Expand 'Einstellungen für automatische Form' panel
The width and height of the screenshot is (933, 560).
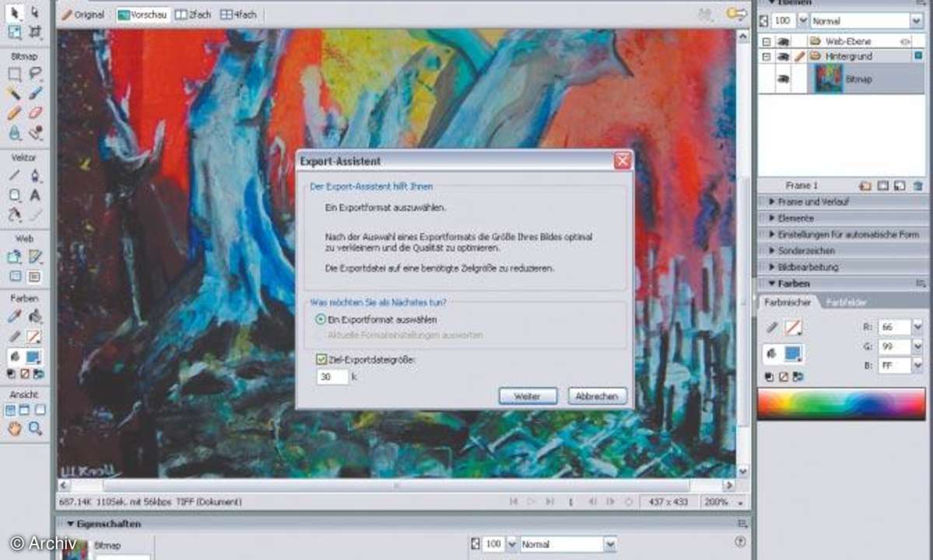click(x=771, y=235)
